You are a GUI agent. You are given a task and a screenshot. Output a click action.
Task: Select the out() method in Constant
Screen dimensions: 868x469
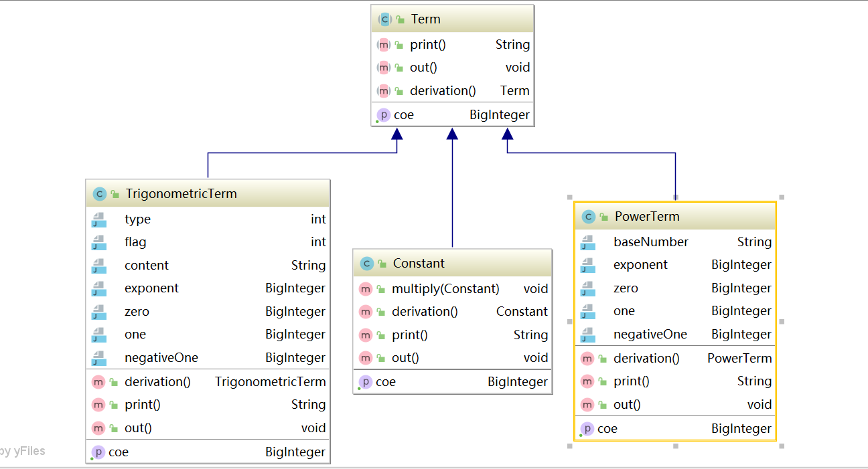point(452,358)
